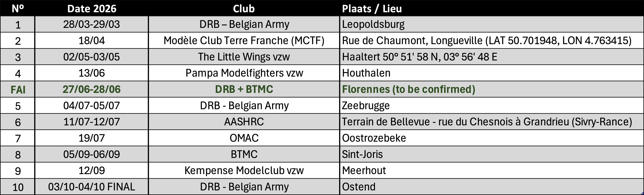Click the date cell '18/04'
Image resolution: width=644 pixels, height=195 pixels.
[x=92, y=41]
